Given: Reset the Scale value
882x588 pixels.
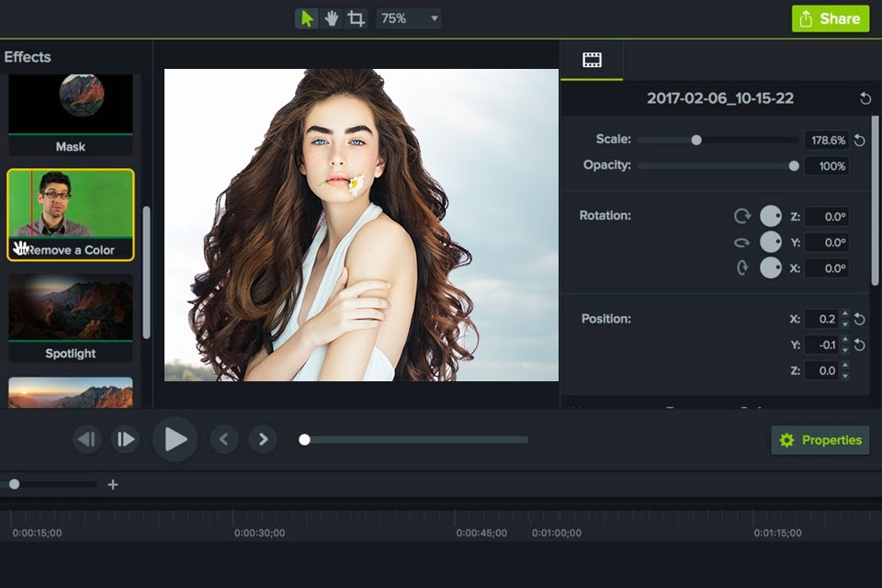Looking at the screenshot, I should [860, 141].
